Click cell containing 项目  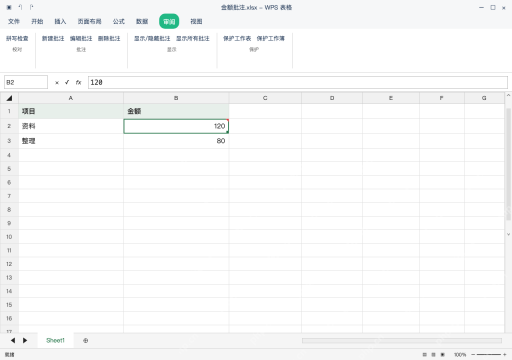71,111
